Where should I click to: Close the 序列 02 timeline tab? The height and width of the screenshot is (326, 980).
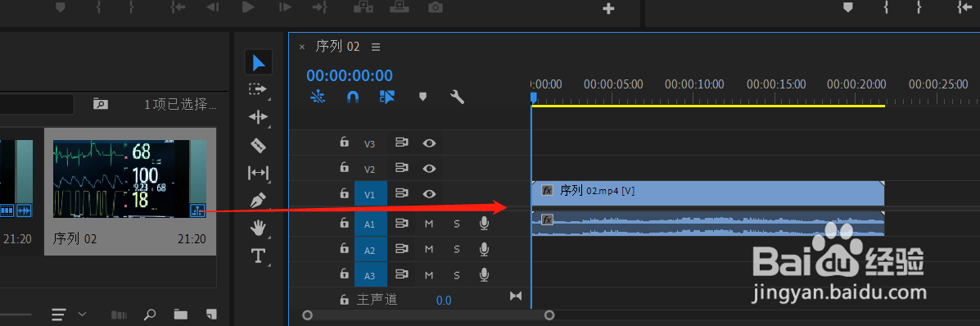(x=302, y=47)
